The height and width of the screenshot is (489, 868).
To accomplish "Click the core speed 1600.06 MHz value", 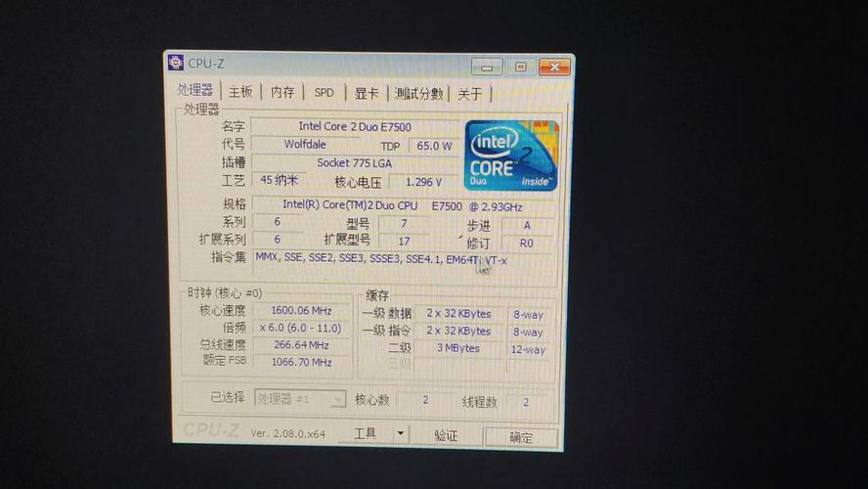I will click(302, 311).
